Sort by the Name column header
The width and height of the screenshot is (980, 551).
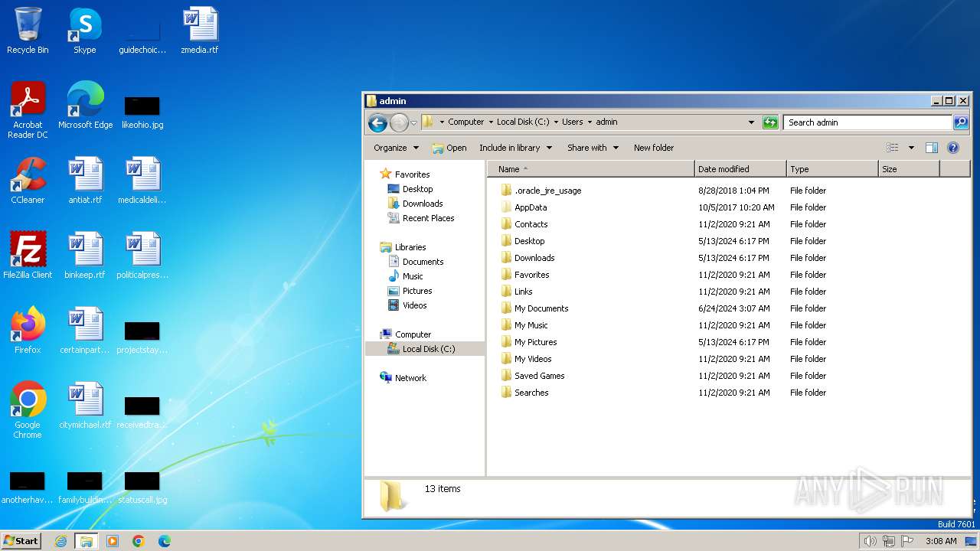(x=591, y=169)
